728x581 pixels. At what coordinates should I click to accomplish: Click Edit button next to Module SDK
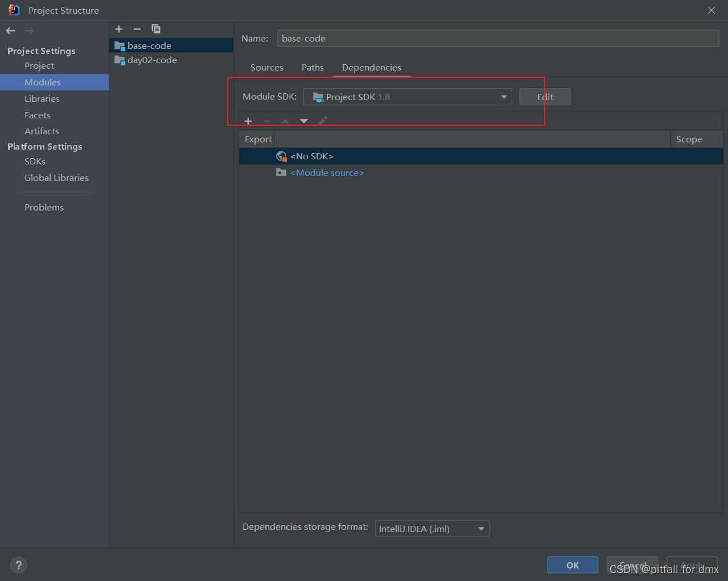click(545, 97)
